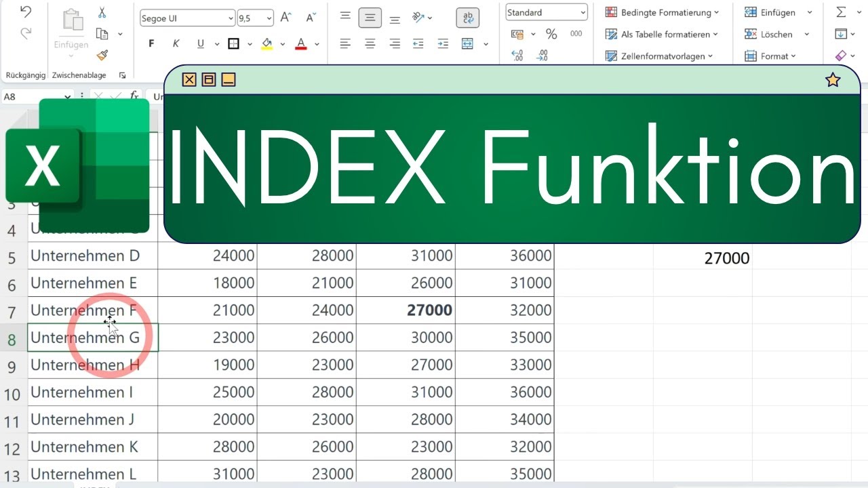Open text orientation options

click(x=422, y=18)
